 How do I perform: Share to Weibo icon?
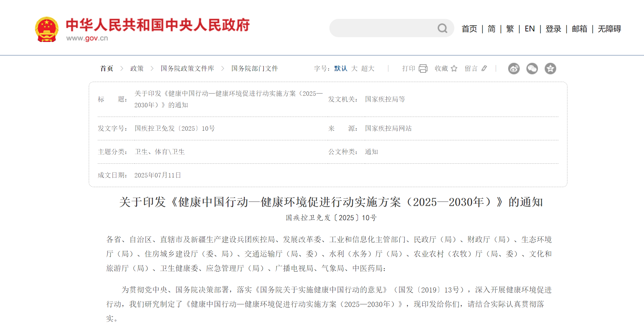pyautogui.click(x=514, y=69)
